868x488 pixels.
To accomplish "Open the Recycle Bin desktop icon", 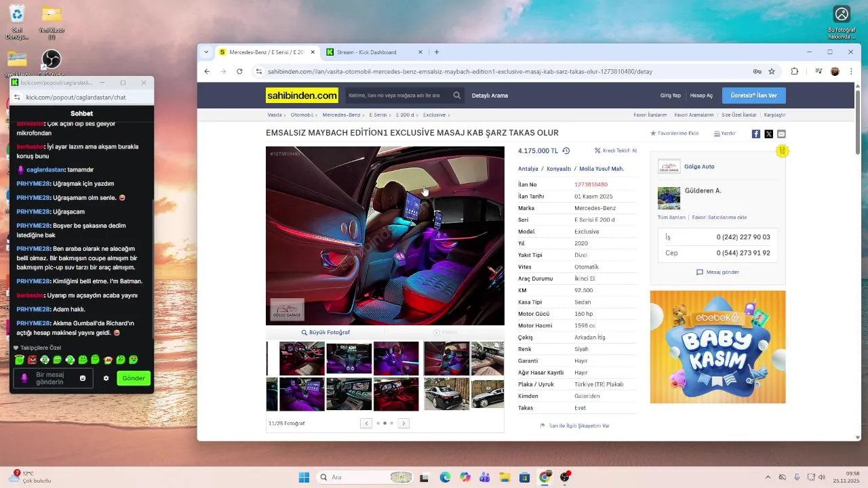I will point(17,22).
